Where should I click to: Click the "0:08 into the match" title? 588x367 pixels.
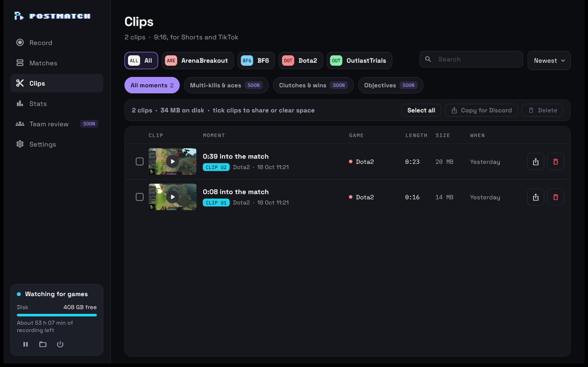click(x=236, y=192)
